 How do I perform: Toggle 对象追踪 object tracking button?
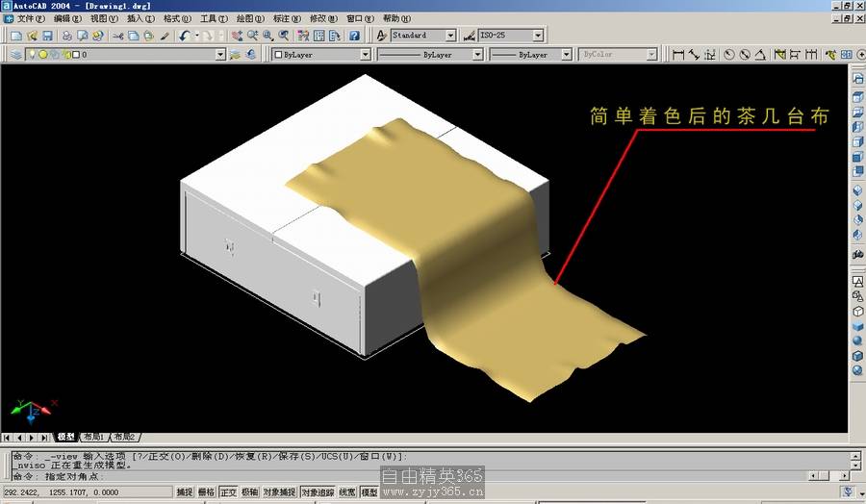[317, 492]
